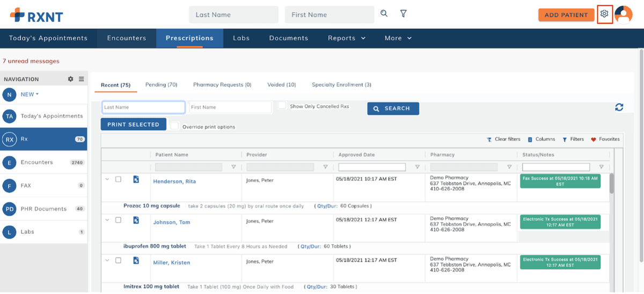Screen dimensions: 644x294
Task: Switch to the Pending (70) tab
Action: point(161,85)
